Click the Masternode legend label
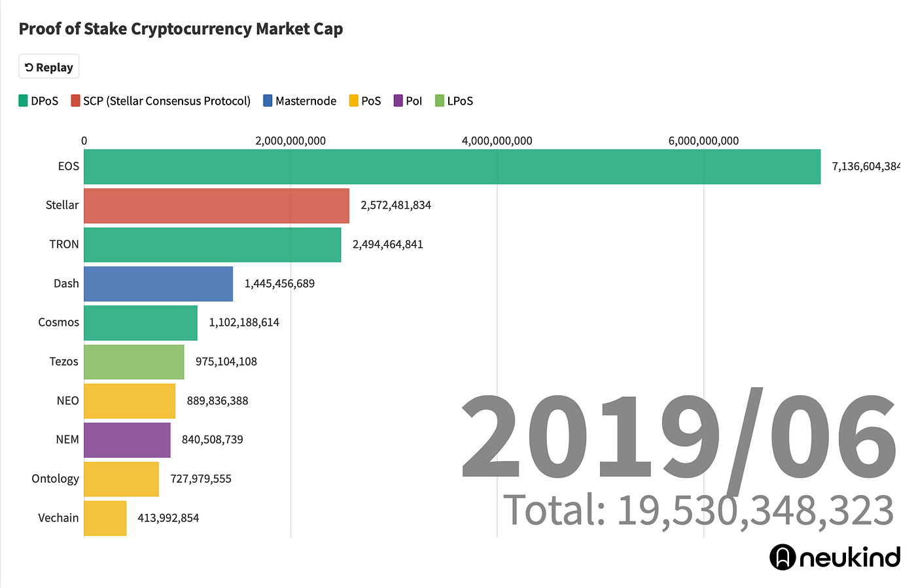Screen dimensions: 916x588 306,101
